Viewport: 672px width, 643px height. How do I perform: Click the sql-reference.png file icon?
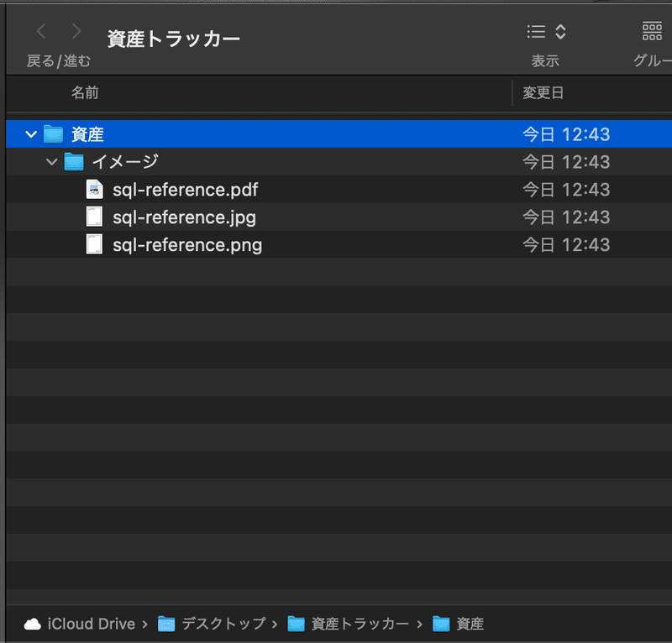pyautogui.click(x=94, y=244)
